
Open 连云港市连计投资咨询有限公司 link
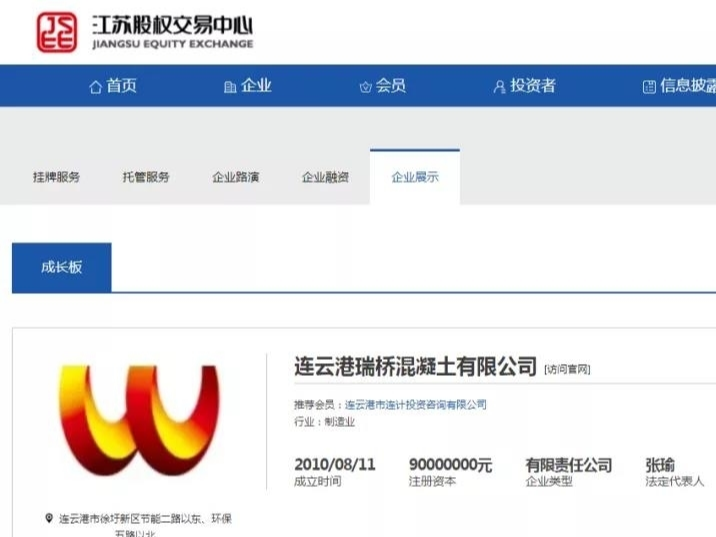coord(416,405)
